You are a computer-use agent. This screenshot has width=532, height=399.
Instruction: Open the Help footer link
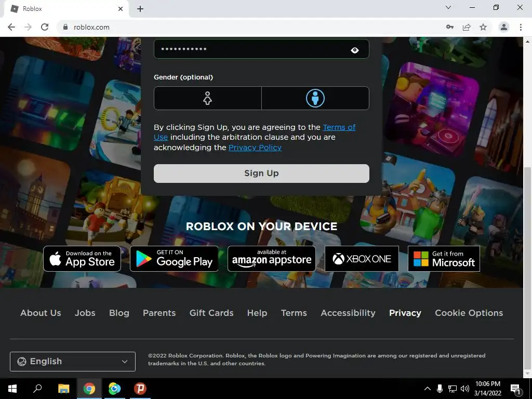(x=257, y=313)
